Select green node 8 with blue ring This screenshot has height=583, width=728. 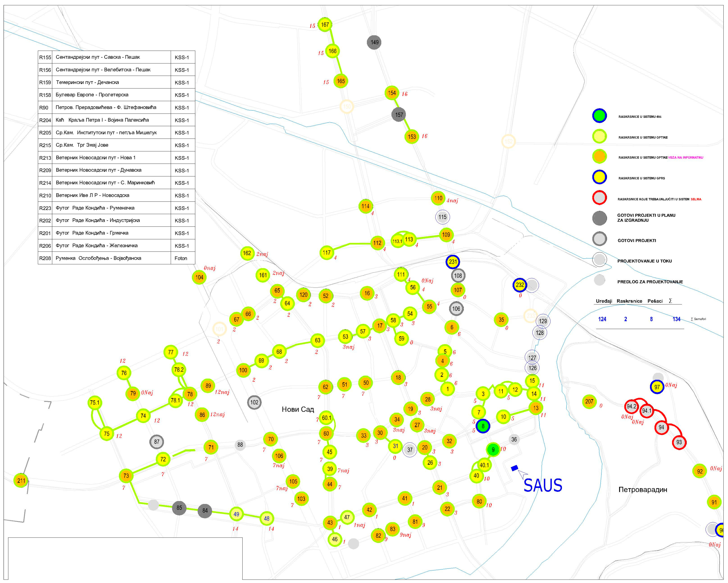pyautogui.click(x=483, y=426)
